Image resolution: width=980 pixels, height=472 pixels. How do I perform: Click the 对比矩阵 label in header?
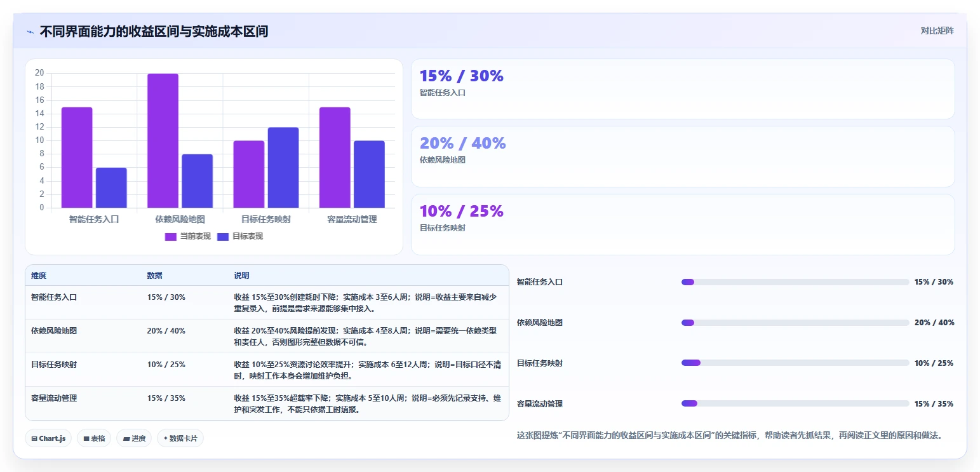(x=937, y=30)
